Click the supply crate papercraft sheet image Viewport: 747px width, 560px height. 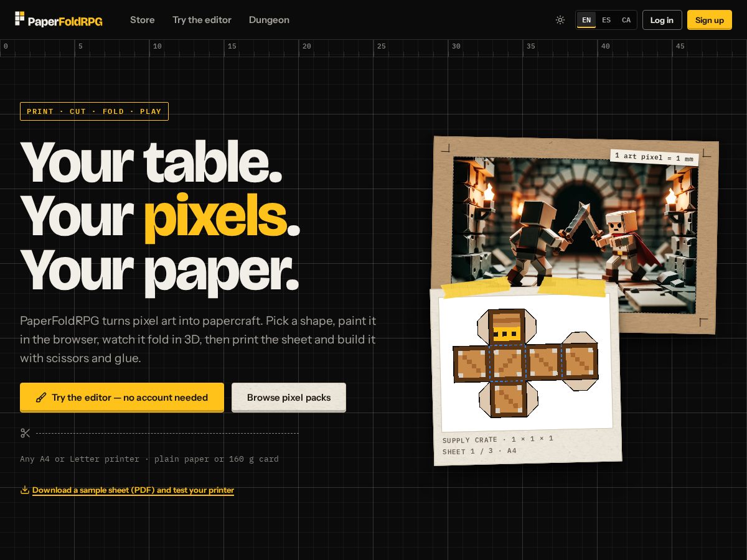[526, 363]
